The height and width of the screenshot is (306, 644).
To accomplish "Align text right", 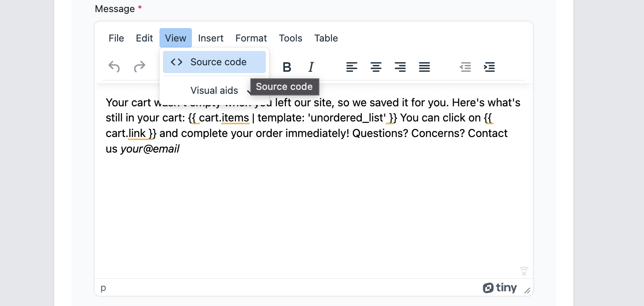I will (x=400, y=67).
